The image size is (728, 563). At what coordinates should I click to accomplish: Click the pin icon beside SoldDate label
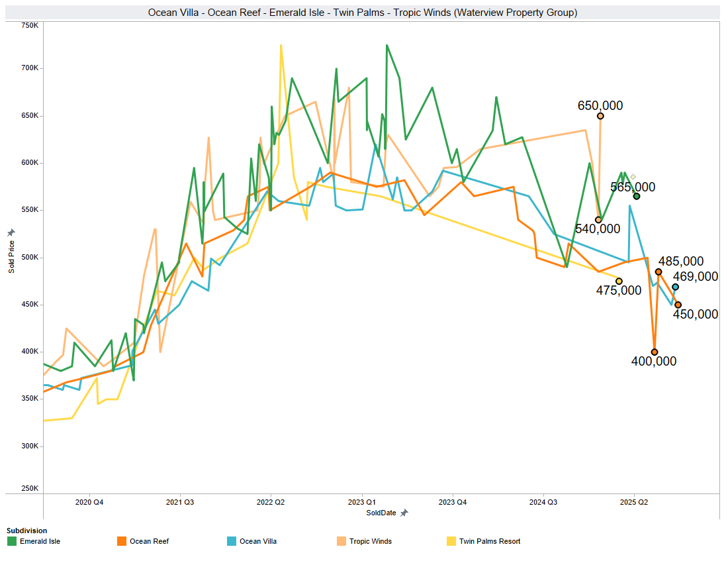point(403,513)
